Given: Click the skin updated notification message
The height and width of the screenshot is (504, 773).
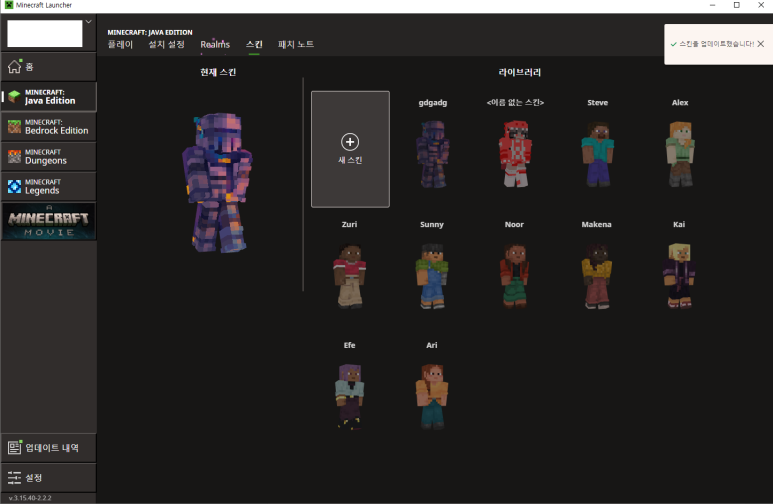Looking at the screenshot, I should coord(716,44).
